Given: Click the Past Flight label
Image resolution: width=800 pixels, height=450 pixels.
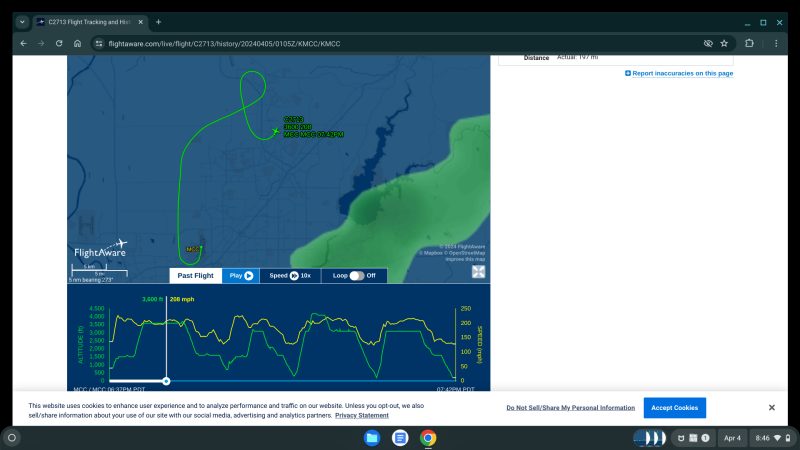Looking at the screenshot, I should point(195,276).
